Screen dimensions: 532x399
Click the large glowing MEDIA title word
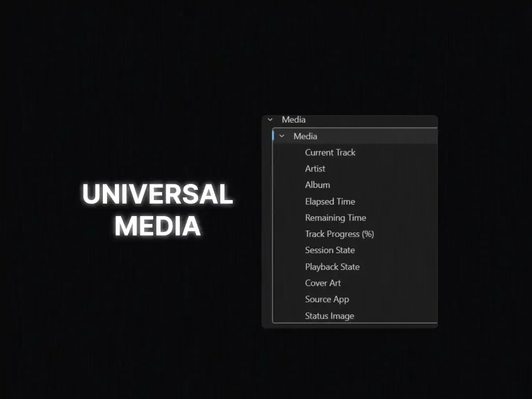coord(157,226)
